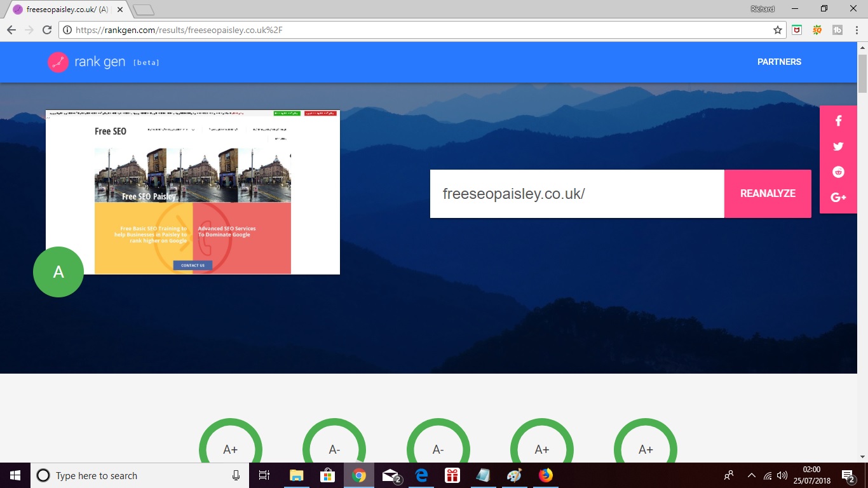Click the pink rank gen logo icon
This screenshot has width=868, height=488.
(58, 62)
